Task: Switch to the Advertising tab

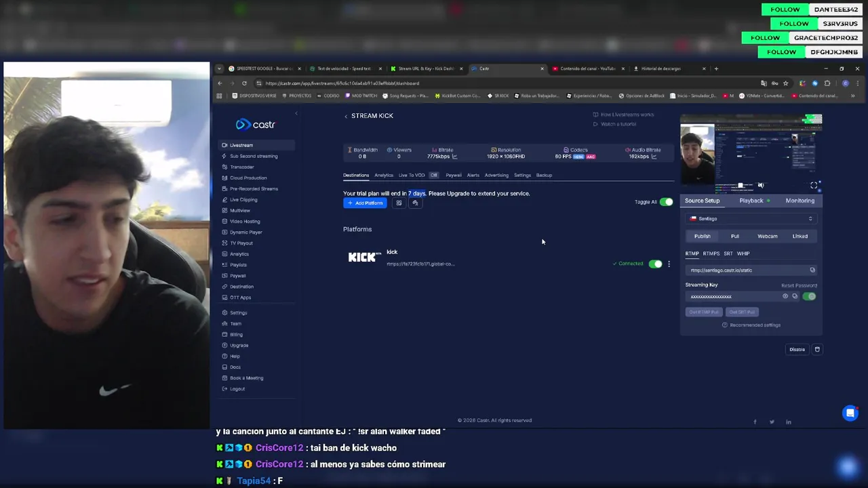Action: (496, 175)
